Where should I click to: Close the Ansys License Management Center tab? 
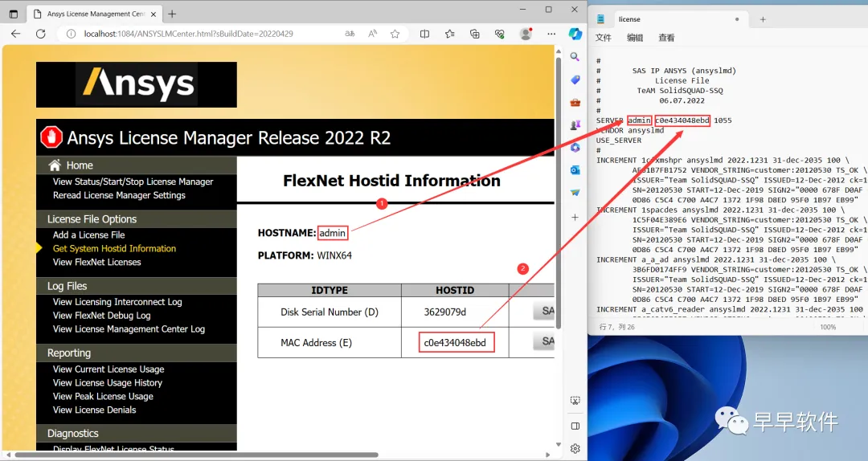[x=154, y=14]
